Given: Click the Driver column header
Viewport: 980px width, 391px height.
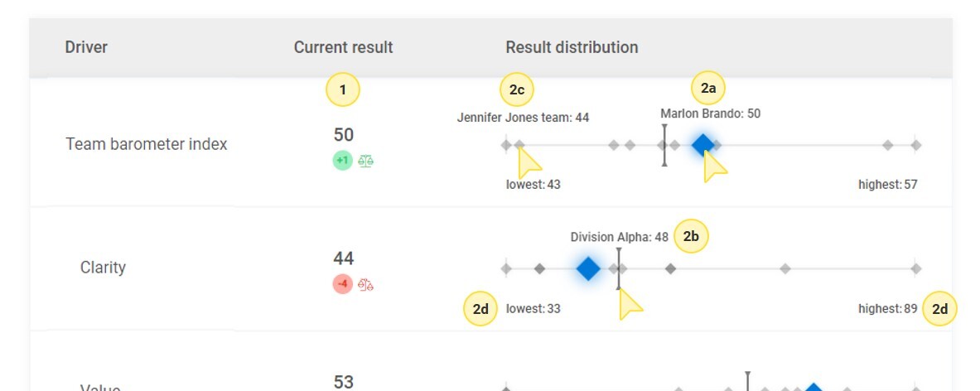Looking at the screenshot, I should [x=86, y=47].
